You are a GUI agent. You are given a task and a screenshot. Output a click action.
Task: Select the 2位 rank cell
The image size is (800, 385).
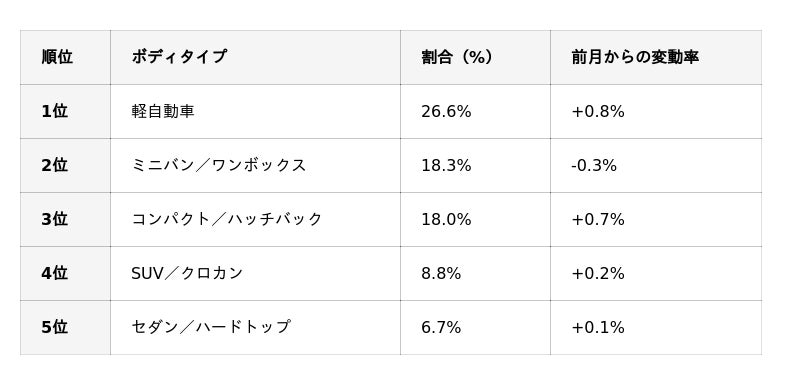[65, 165]
